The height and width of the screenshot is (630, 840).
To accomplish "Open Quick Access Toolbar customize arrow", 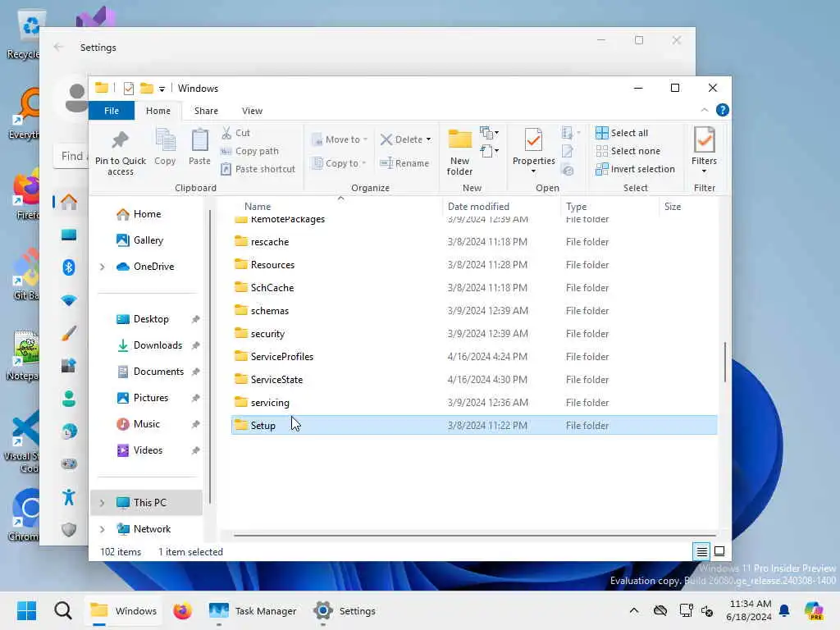I will click(162, 89).
